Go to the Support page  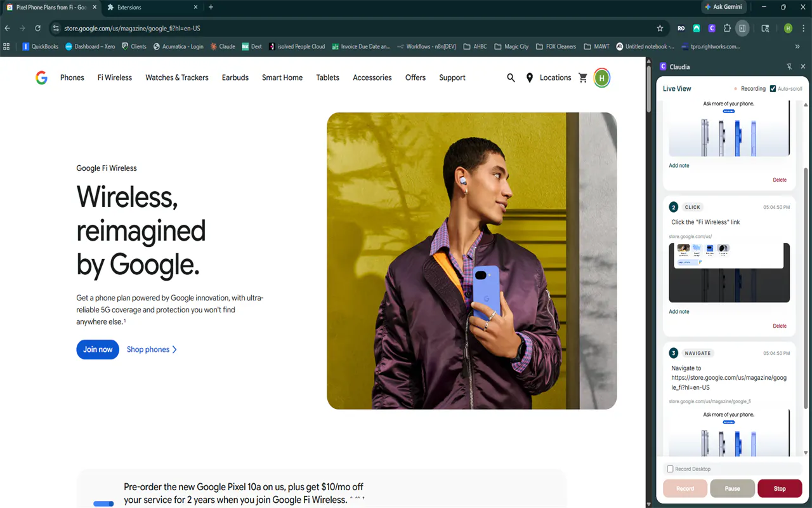[452, 77]
